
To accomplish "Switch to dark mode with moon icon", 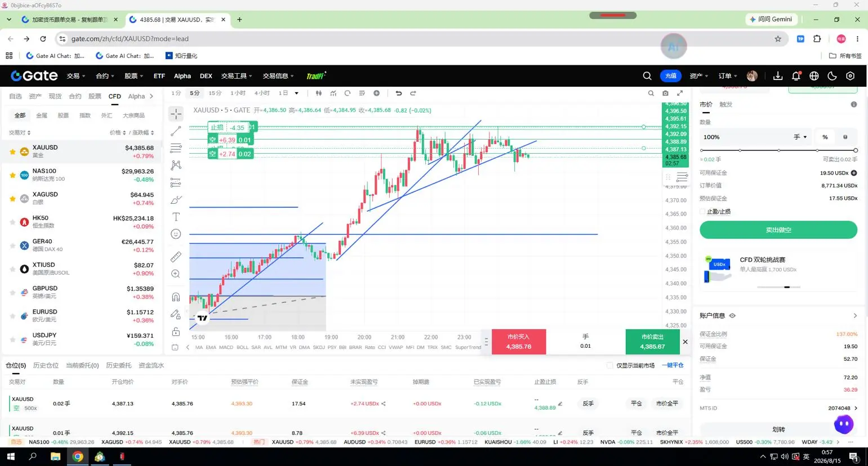I will click(x=832, y=76).
